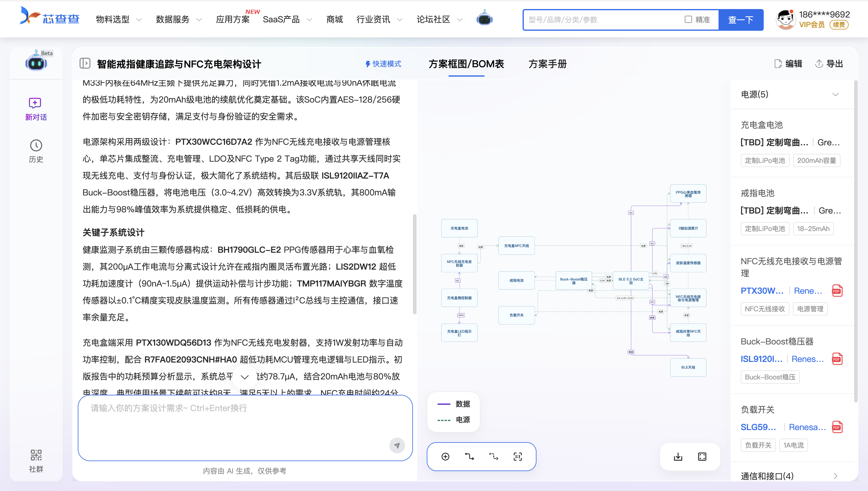This screenshot has height=491, width=868.
Task: Select the dashed connector line tool
Action: coord(494,457)
